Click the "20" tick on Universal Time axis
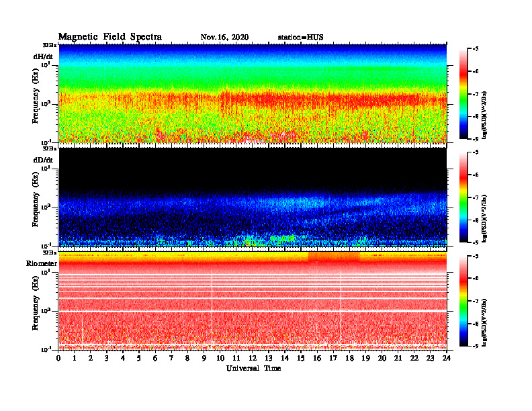532x411 pixels. (x=382, y=359)
